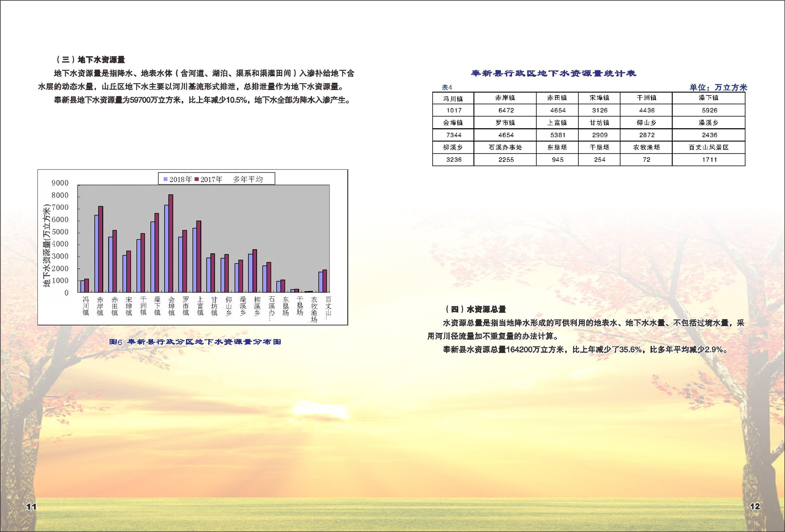
Task: Select table cell with value 6472
Action: click(505, 110)
